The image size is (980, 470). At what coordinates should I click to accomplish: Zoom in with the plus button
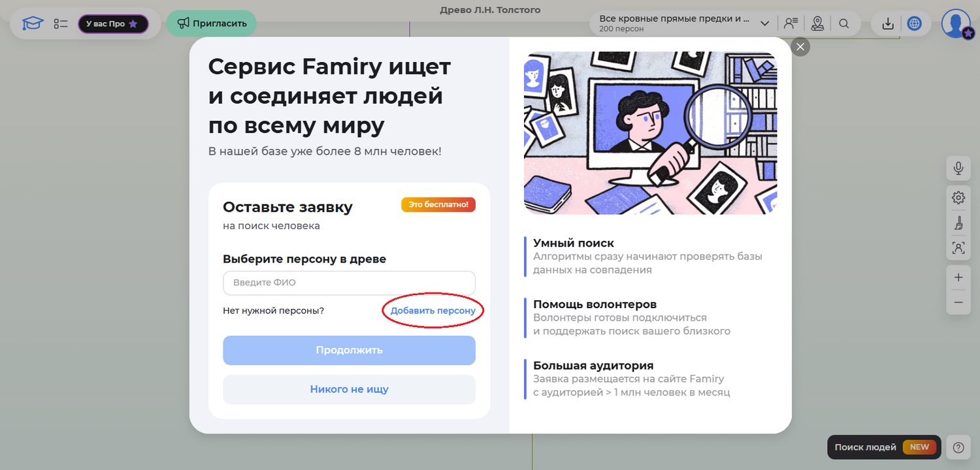coord(958,277)
